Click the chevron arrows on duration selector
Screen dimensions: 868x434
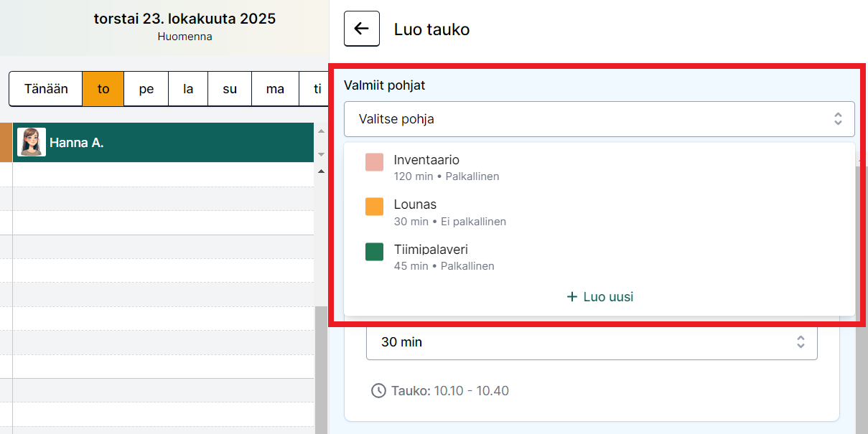point(801,342)
